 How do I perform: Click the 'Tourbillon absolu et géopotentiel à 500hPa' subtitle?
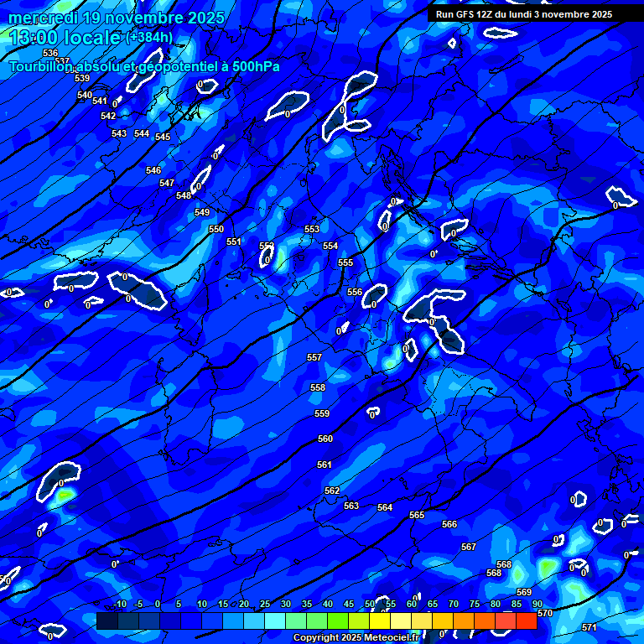click(144, 66)
